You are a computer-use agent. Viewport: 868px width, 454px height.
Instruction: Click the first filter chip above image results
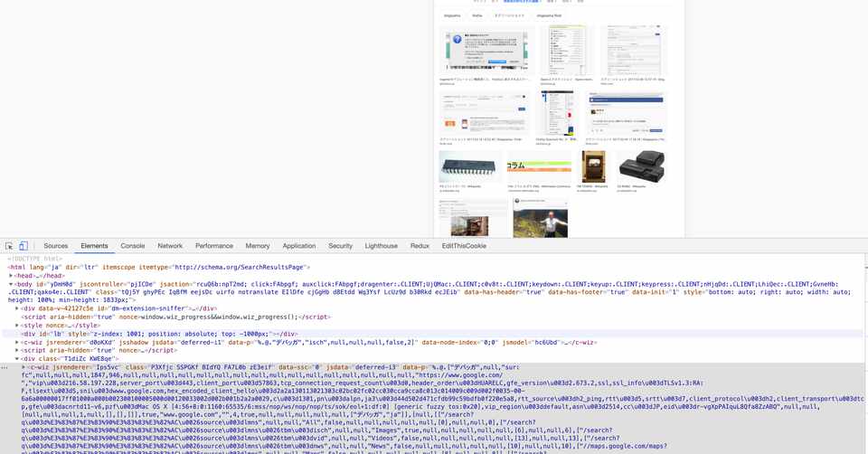(x=452, y=15)
